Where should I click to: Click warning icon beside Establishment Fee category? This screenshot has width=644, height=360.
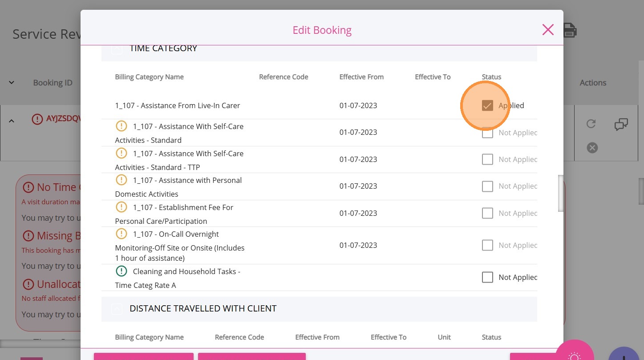122,207
